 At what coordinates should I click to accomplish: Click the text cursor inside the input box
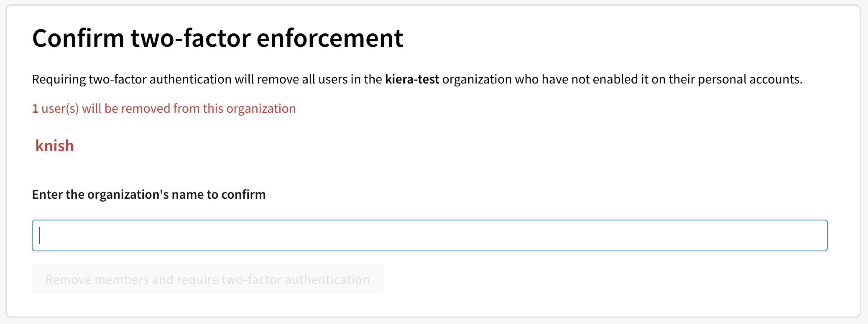point(40,235)
